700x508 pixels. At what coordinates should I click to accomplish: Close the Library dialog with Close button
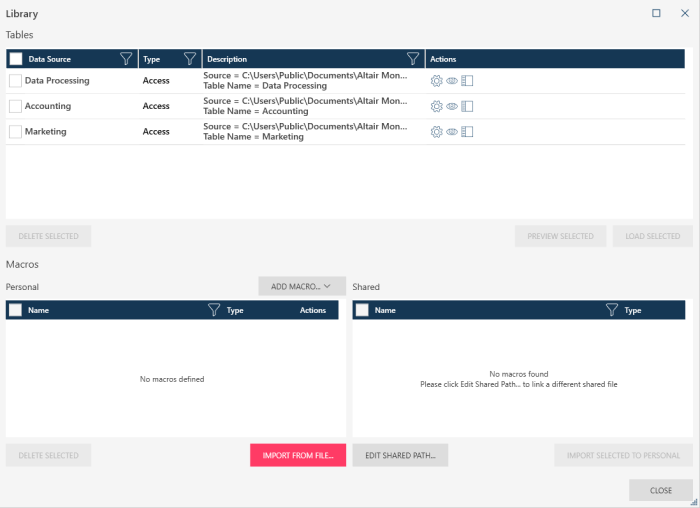click(660, 490)
